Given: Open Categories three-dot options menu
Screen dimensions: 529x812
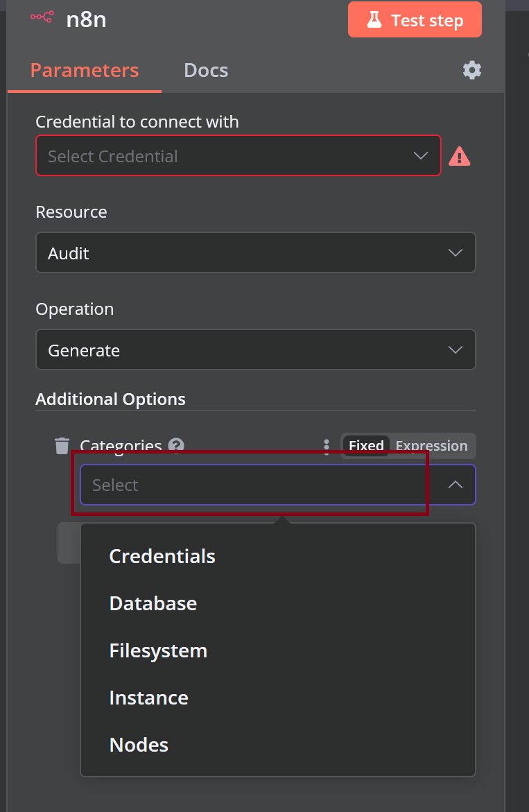Looking at the screenshot, I should [x=326, y=447].
